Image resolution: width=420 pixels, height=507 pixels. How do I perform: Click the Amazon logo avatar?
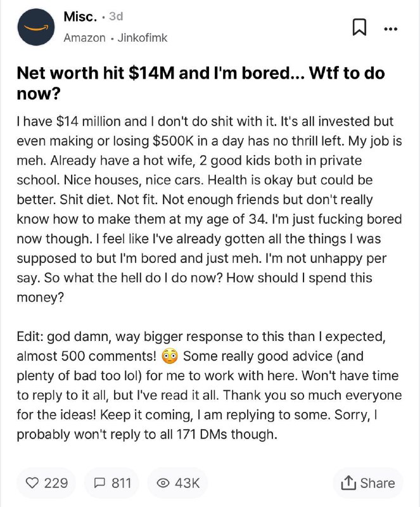[x=36, y=27]
